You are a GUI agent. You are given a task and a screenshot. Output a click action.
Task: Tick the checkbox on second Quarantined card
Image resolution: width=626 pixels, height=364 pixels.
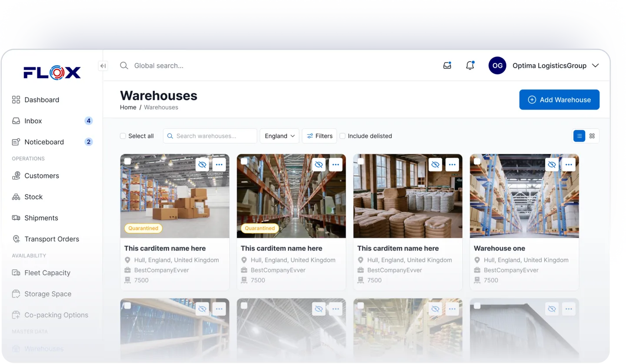pos(244,161)
